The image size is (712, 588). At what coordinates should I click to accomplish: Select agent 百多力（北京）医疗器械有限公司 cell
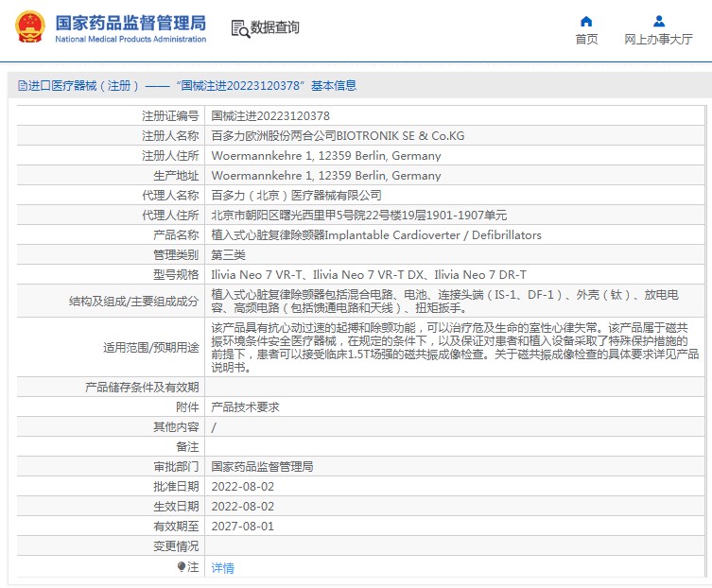[296, 196]
